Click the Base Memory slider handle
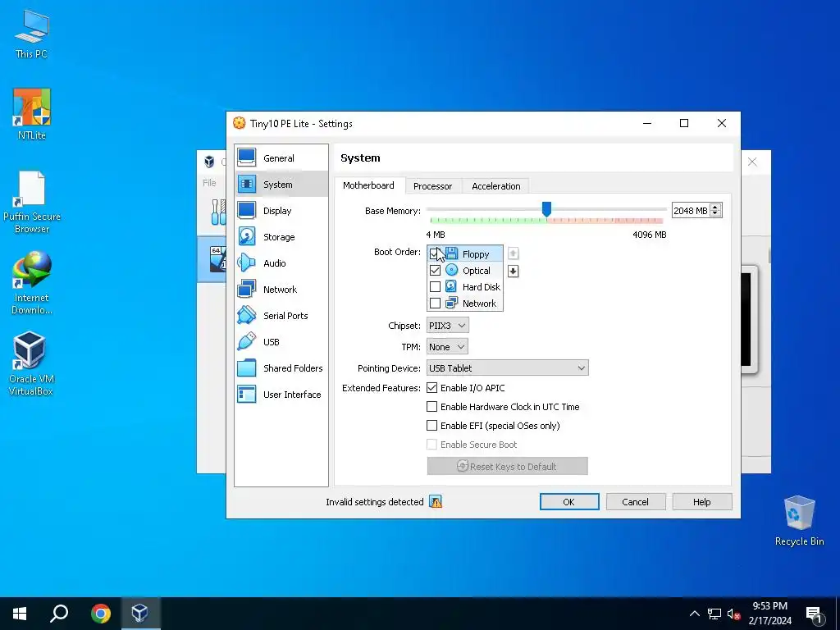Image resolution: width=840 pixels, height=630 pixels. tap(546, 209)
